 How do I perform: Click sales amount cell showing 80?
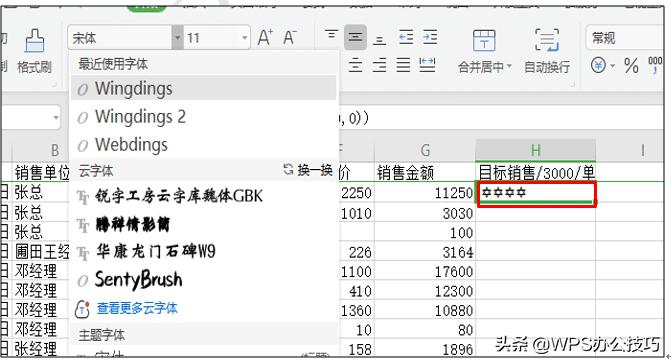[425, 330]
